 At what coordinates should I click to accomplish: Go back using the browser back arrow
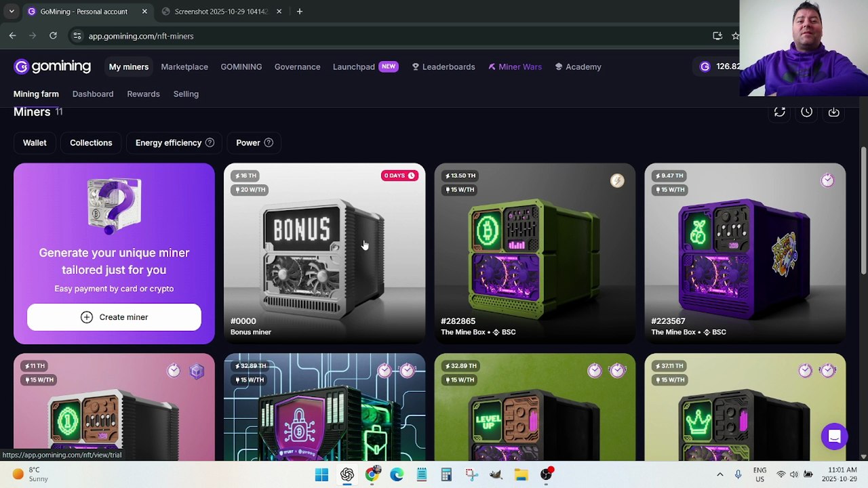13,36
